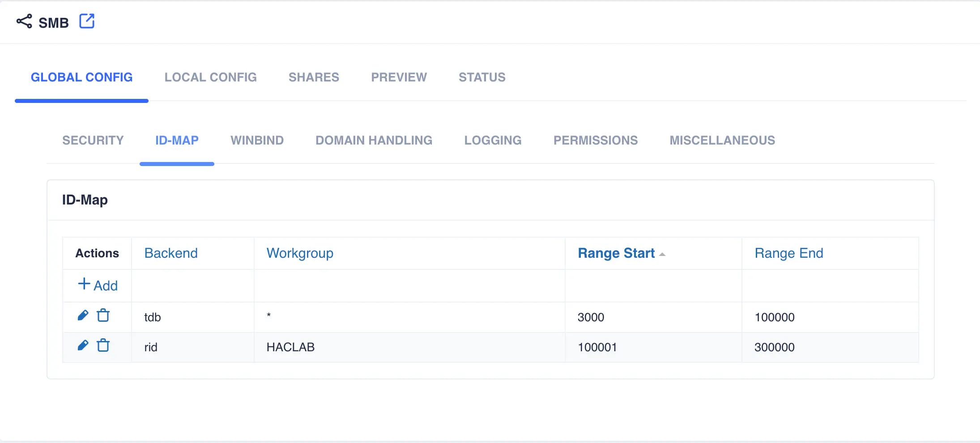Delete the rid HACLAB entry

click(103, 345)
